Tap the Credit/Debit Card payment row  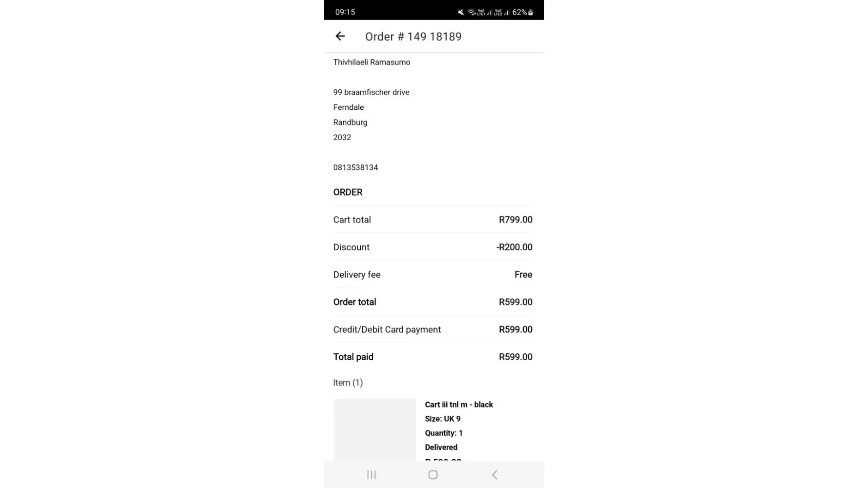tap(433, 329)
